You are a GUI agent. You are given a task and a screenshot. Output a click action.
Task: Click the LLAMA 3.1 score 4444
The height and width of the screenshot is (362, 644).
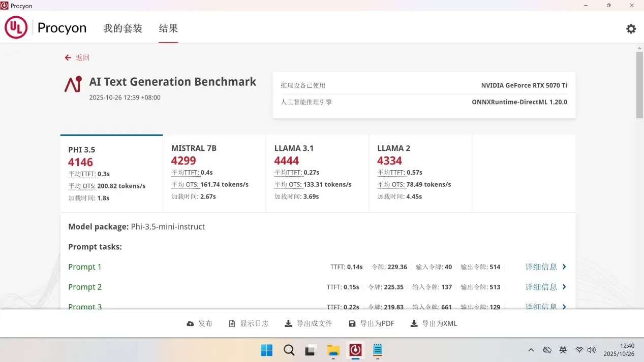click(287, 161)
